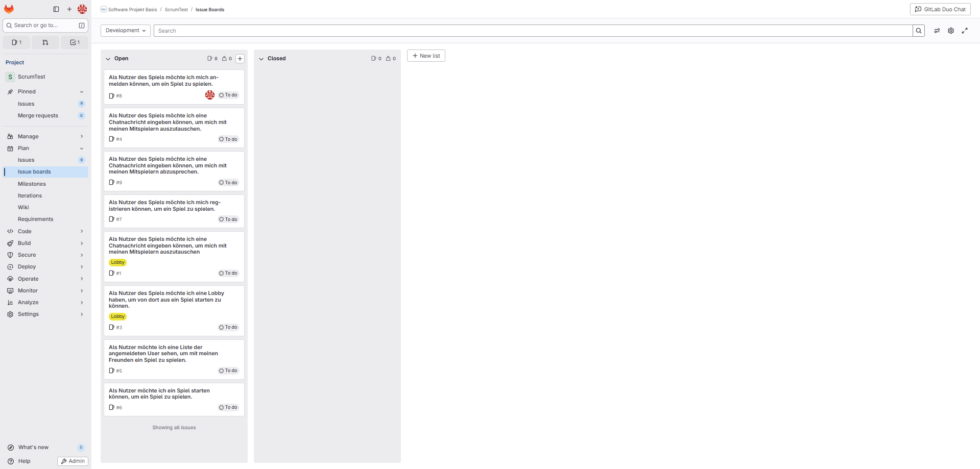Image resolution: width=980 pixels, height=469 pixels.
Task: Open the Development board dropdown
Action: pos(126,31)
